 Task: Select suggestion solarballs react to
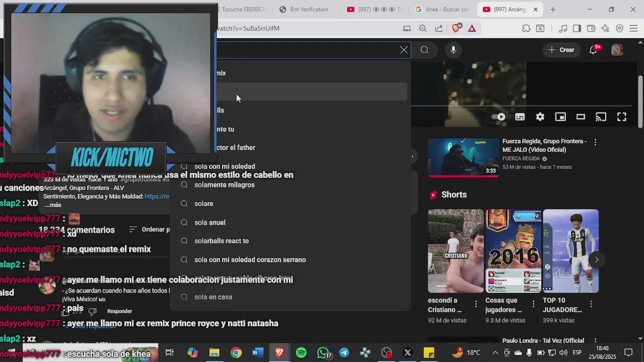(x=290, y=241)
